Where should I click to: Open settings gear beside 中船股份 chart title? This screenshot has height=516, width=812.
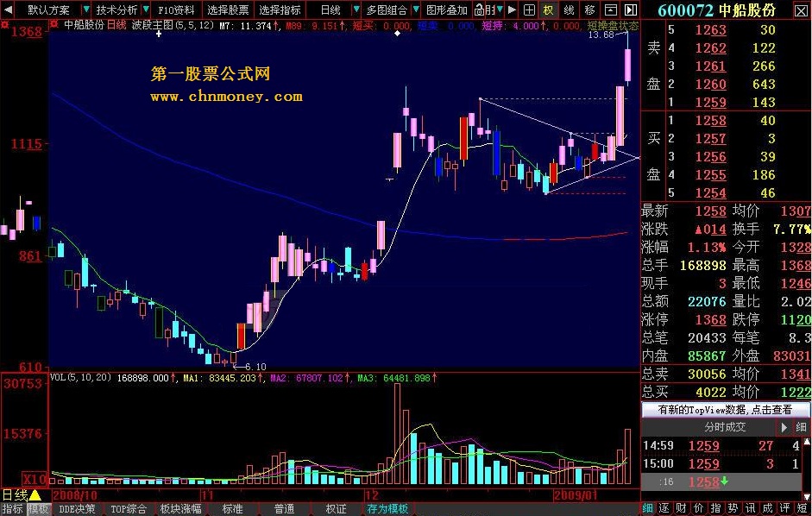click(x=54, y=24)
